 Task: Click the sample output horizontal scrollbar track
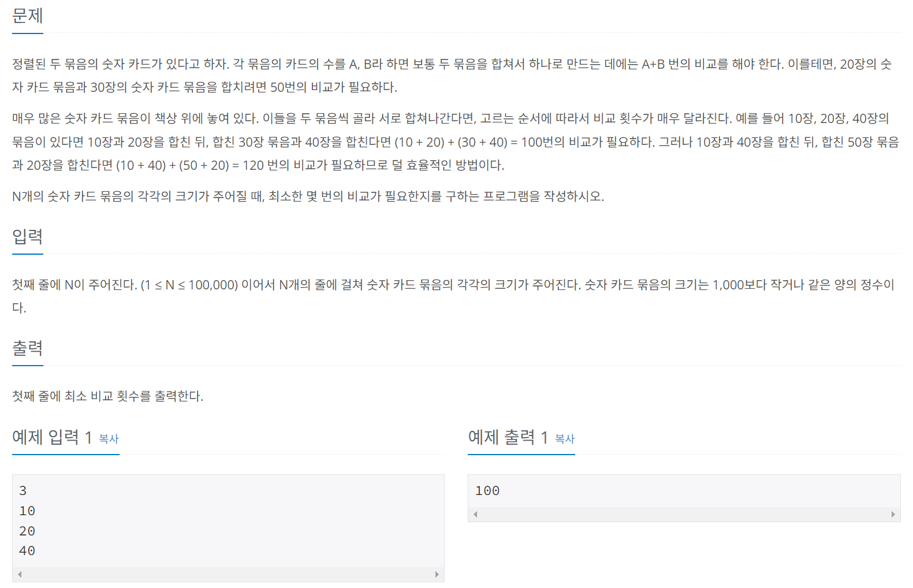click(684, 514)
